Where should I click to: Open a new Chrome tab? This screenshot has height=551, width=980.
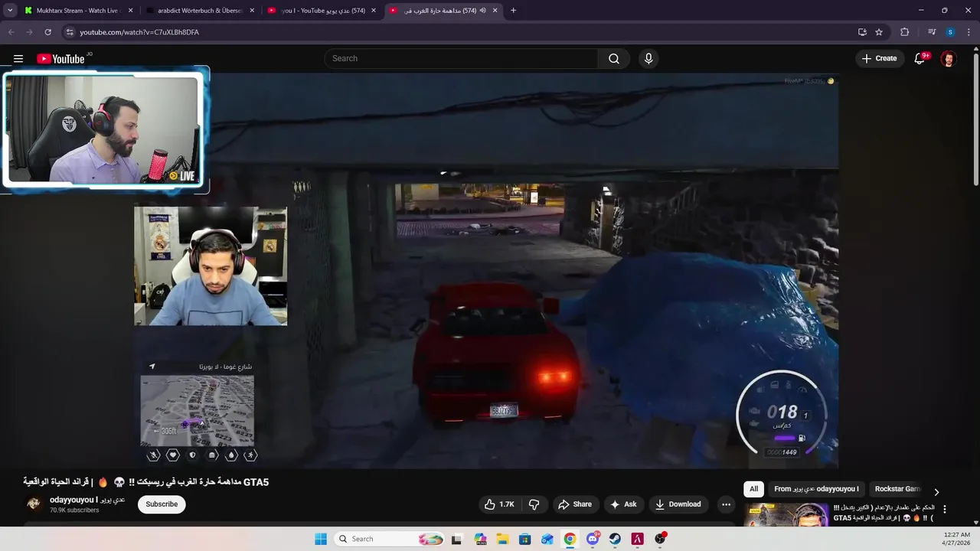point(513,11)
